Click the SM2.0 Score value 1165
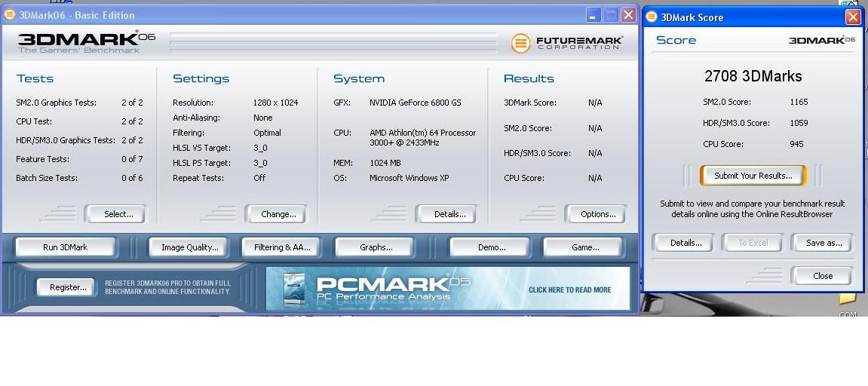The width and height of the screenshot is (868, 386). 799,102
